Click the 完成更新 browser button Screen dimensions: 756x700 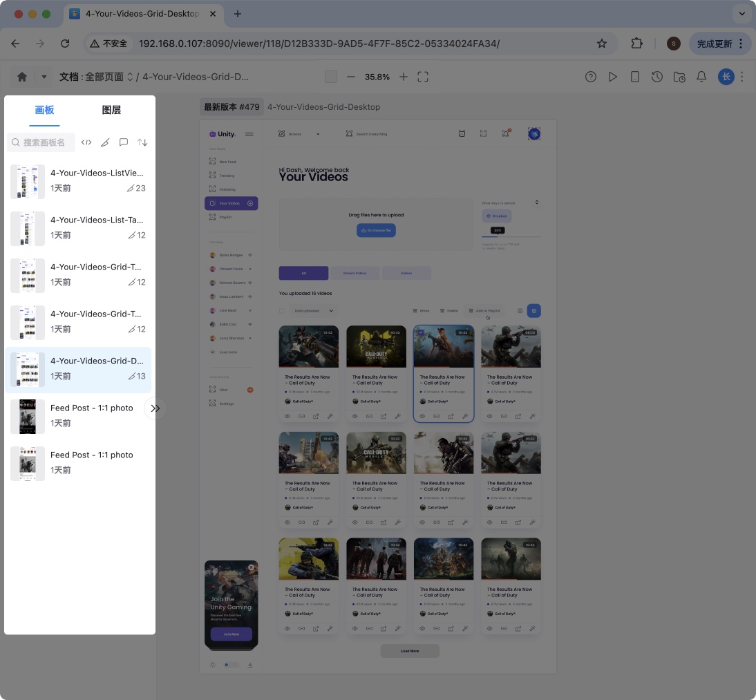720,44
